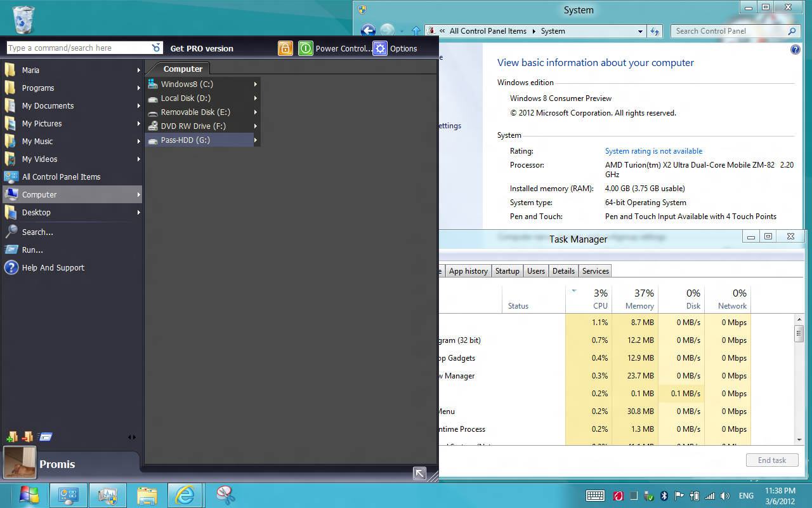Open recent pages dropdown next to Forward button
Image resolution: width=812 pixels, height=508 pixels.
coord(402,30)
